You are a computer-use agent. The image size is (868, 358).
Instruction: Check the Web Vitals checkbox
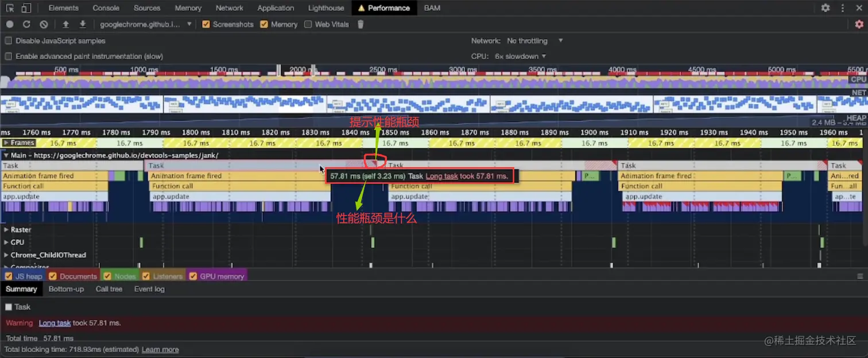[308, 24]
